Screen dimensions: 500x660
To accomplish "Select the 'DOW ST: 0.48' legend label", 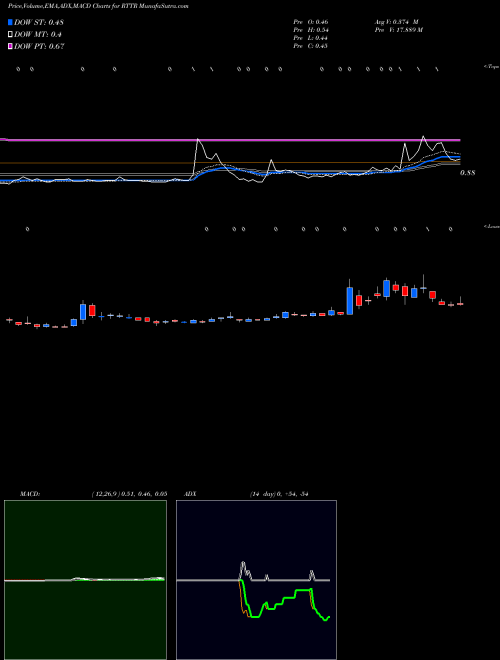I will point(38,22).
